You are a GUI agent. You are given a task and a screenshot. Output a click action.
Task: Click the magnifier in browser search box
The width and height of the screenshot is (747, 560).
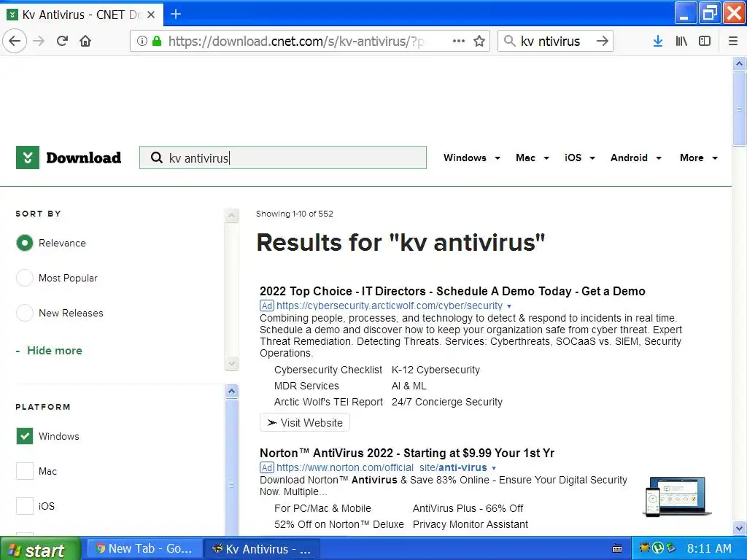[509, 41]
